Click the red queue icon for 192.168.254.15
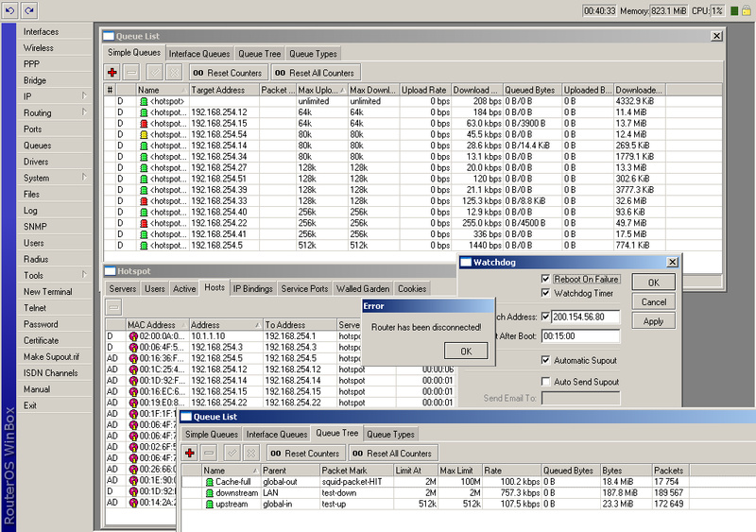Image resolution: width=756 pixels, height=532 pixels. [x=144, y=123]
